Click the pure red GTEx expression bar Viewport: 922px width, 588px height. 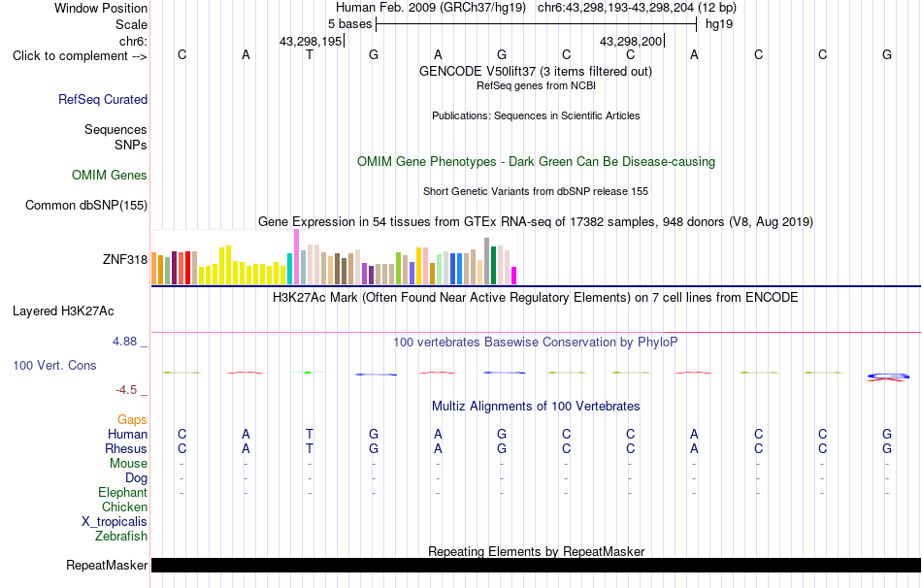point(187,268)
